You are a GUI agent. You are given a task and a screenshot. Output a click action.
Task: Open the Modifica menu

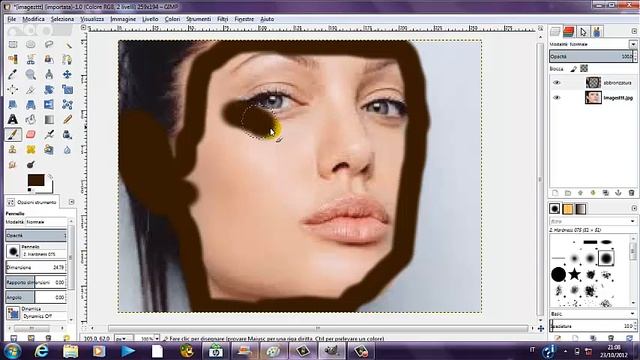[33, 19]
